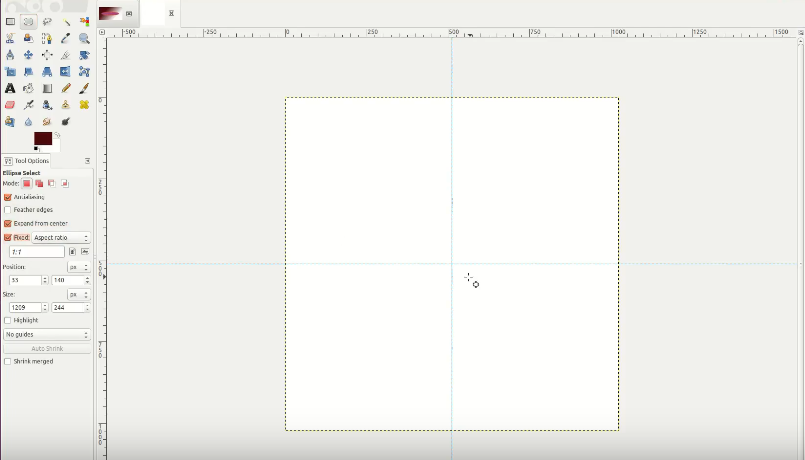Select the Measure compass tool
Viewport: 805px width, 460px height.
pos(10,55)
